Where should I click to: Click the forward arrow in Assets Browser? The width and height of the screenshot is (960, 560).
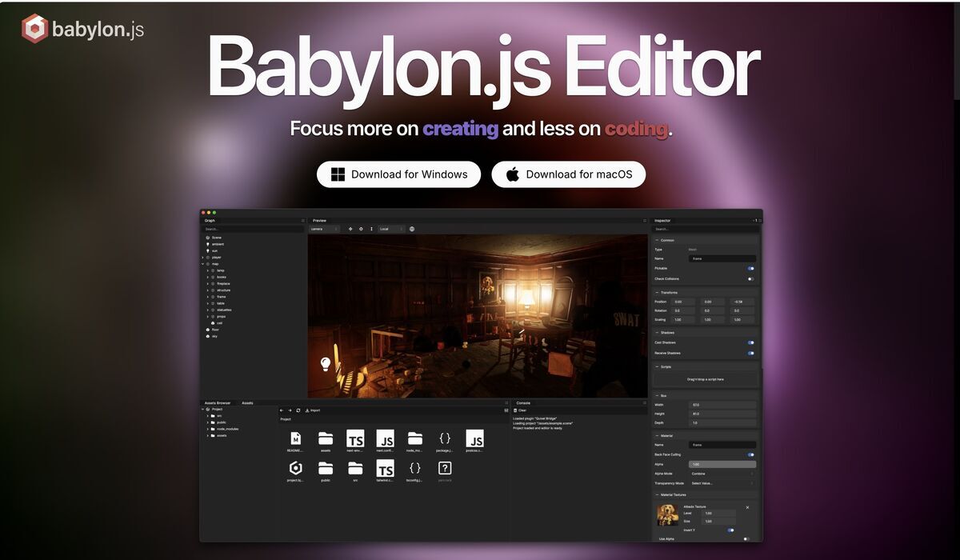point(290,410)
